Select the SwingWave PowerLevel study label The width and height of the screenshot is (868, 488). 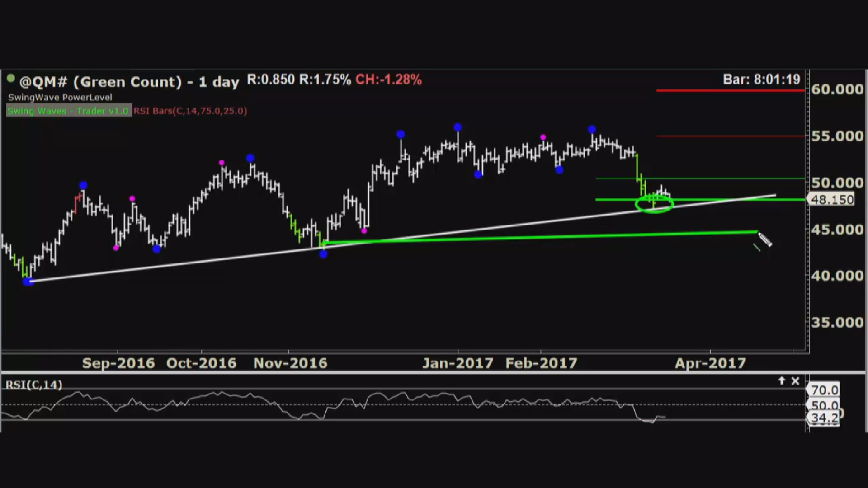(x=60, y=97)
